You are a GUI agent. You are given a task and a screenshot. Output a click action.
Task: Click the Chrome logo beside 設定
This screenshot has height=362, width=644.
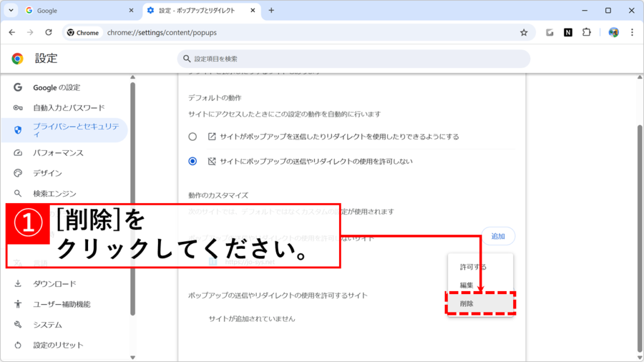[x=17, y=58]
